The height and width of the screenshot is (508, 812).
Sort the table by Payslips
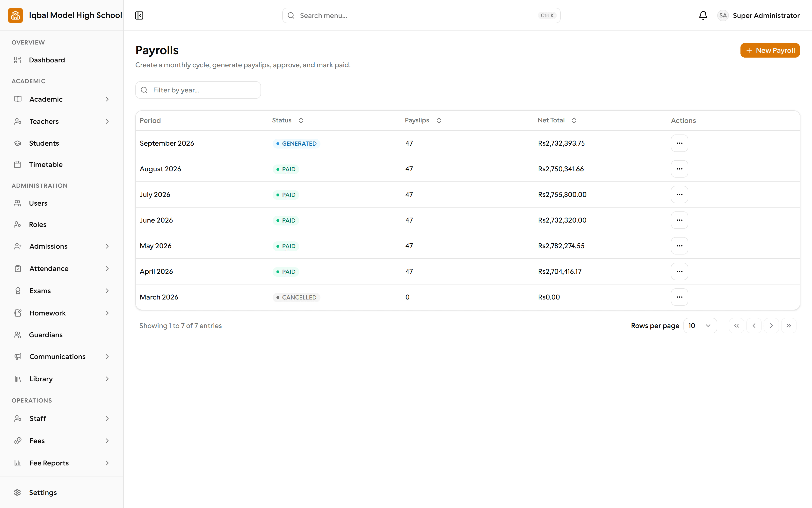[423, 120]
